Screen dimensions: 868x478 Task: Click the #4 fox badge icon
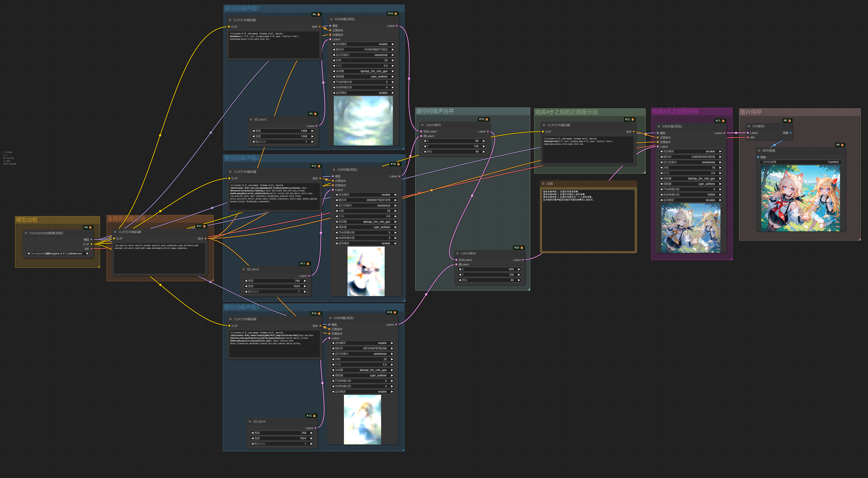tap(90, 228)
